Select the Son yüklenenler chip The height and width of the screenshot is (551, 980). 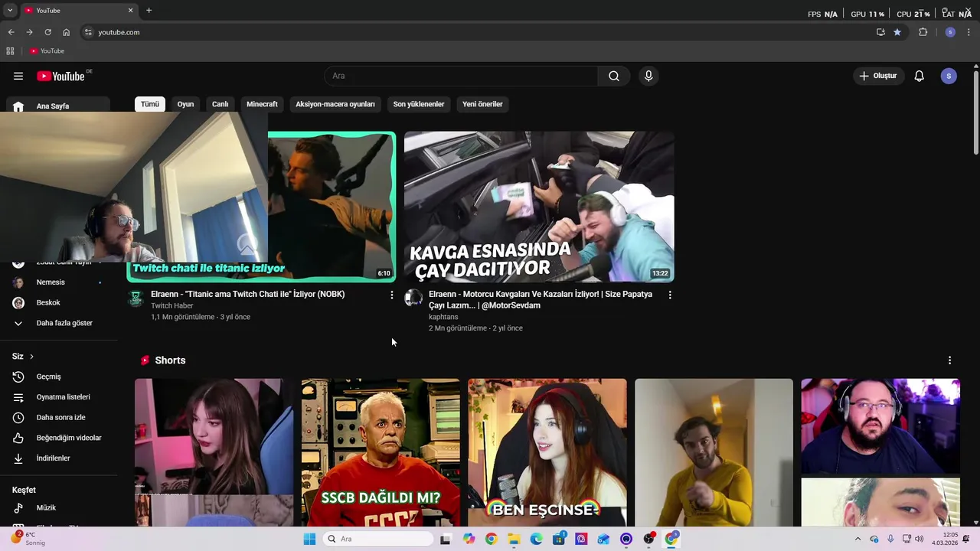point(419,104)
